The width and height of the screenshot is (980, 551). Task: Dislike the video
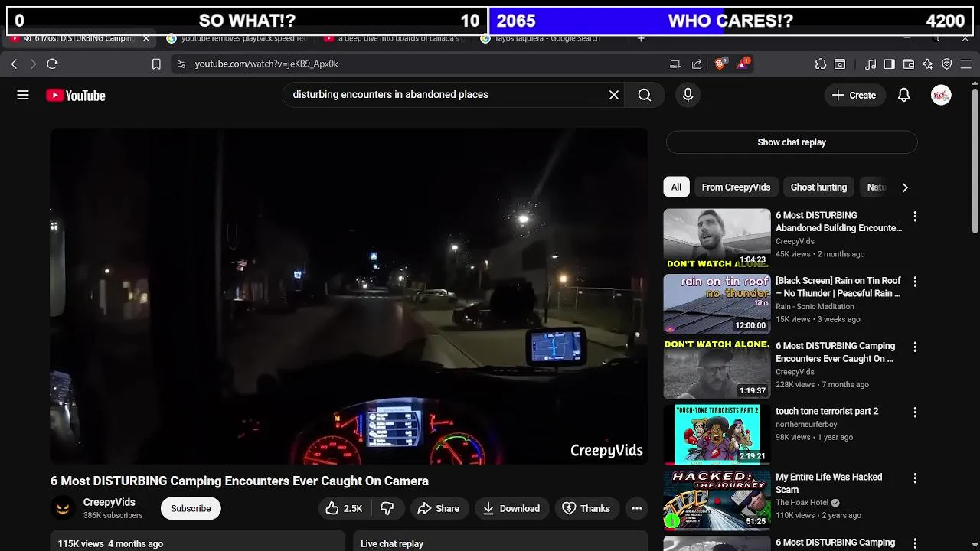pyautogui.click(x=387, y=508)
